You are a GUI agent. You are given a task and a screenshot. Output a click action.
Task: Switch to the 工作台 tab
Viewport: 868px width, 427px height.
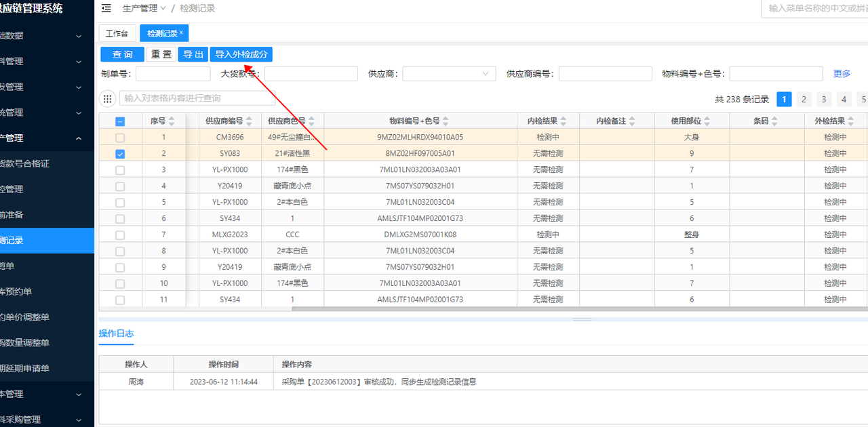[117, 33]
